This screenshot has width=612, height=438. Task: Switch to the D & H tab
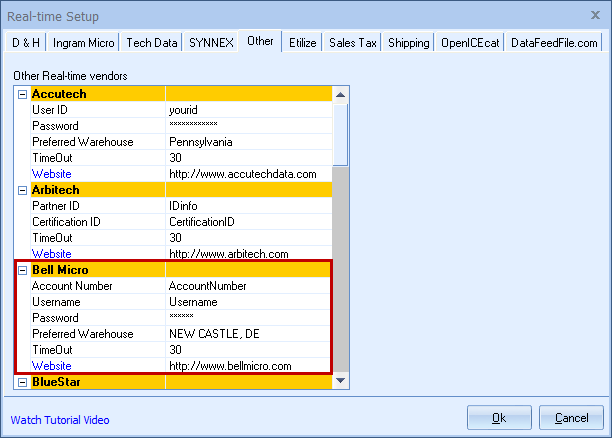click(x=26, y=43)
